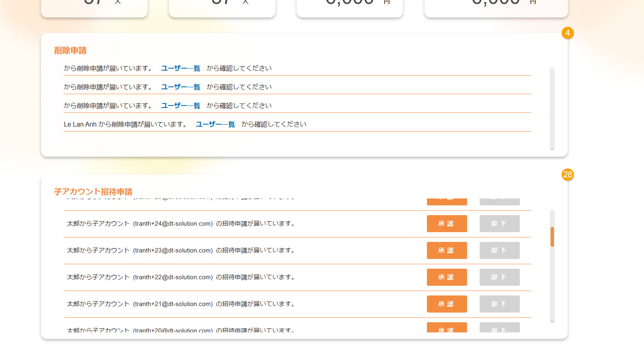Open ユーザー一覧 link in first deletion request

pos(181,68)
